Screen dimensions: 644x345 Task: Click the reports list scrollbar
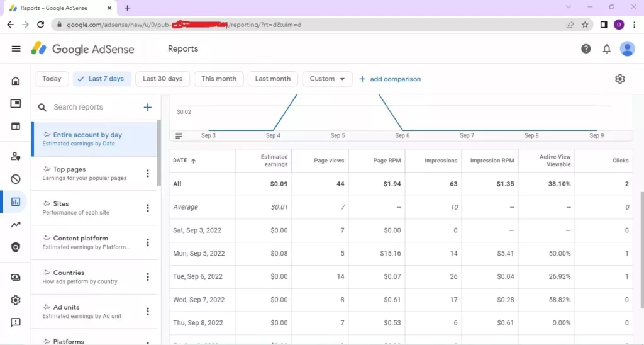(159, 153)
